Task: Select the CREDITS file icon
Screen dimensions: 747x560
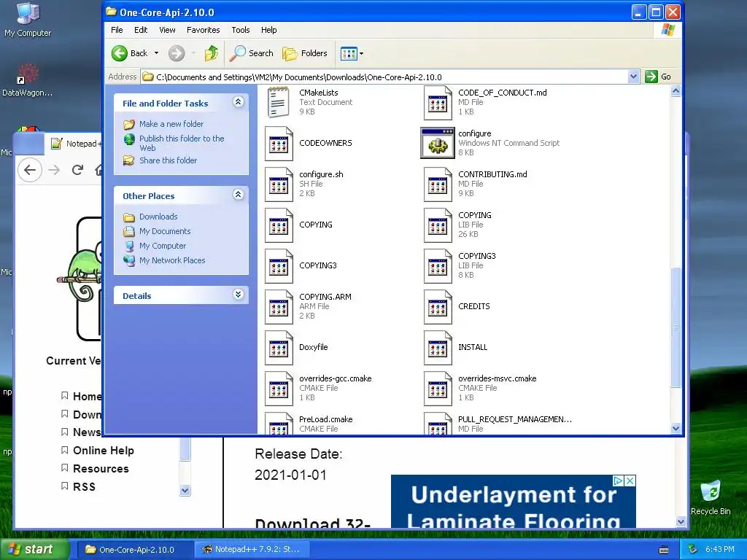Action: pos(438,307)
